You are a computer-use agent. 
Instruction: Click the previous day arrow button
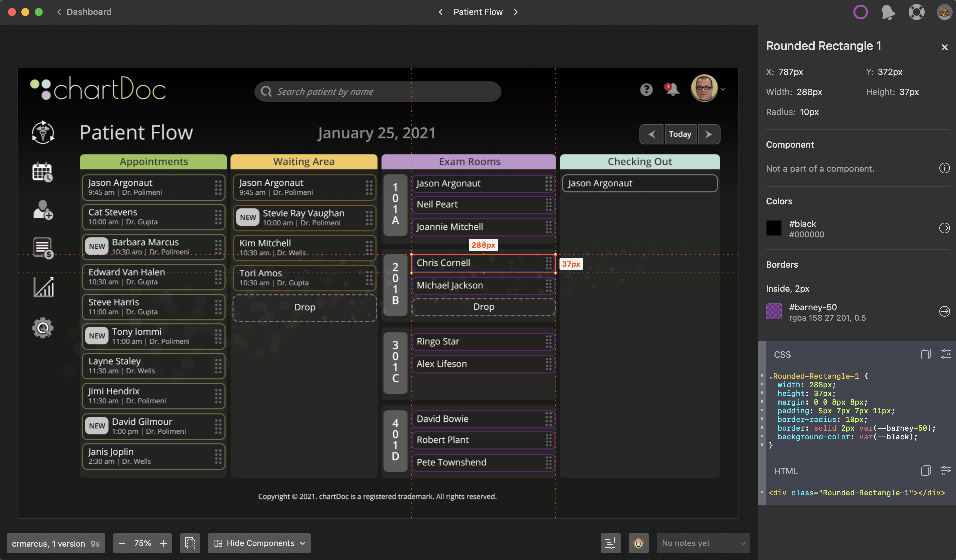pyautogui.click(x=651, y=134)
